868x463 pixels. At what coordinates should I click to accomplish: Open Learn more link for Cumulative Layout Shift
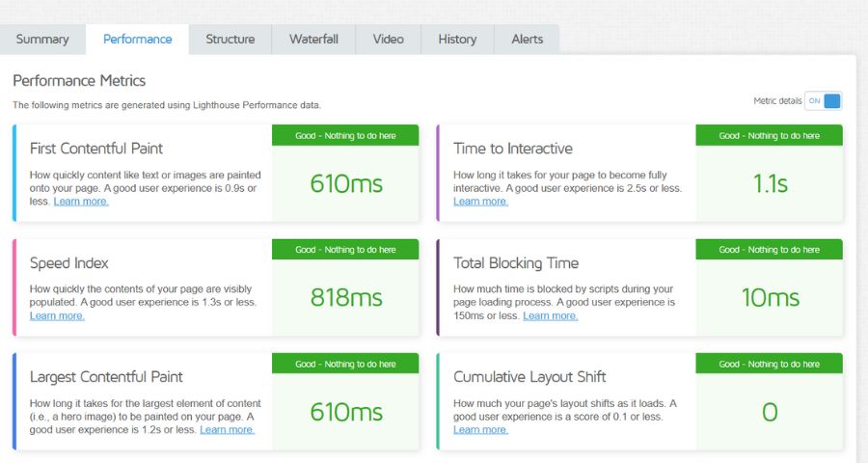(480, 430)
